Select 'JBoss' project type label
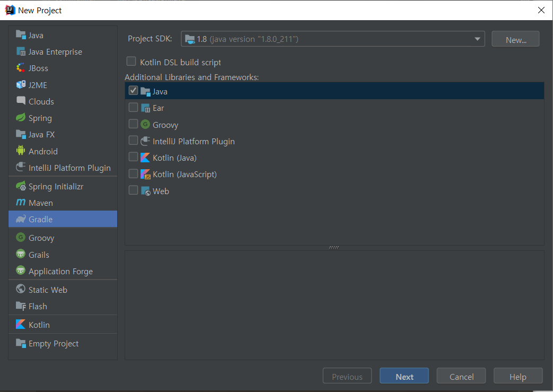 (38, 68)
